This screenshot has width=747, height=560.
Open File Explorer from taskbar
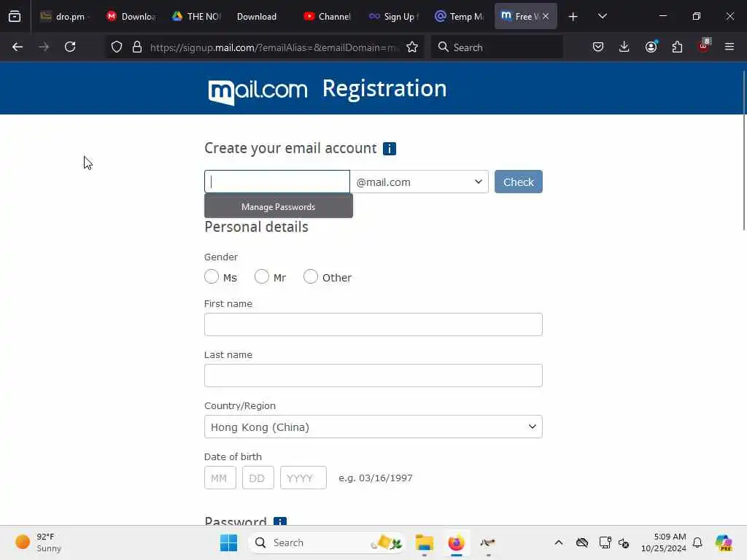[x=424, y=542]
